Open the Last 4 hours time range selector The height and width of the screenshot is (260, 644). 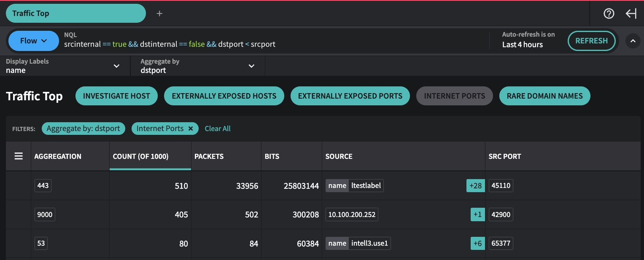tap(523, 43)
